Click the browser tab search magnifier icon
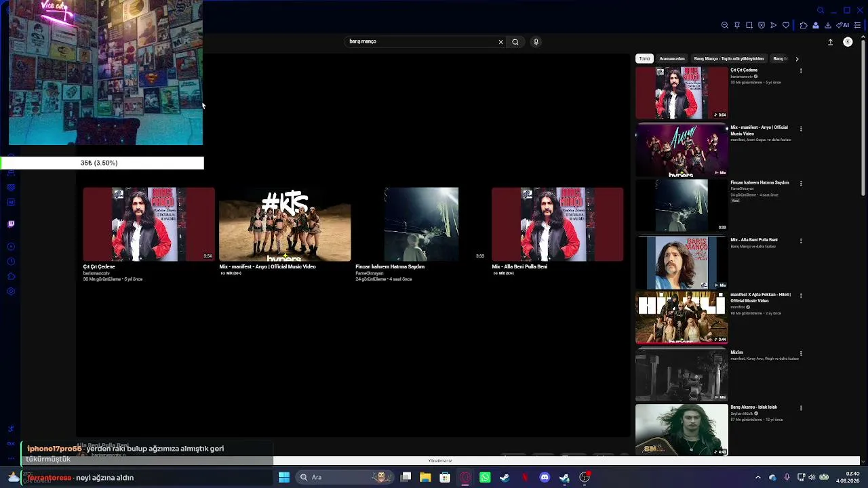The width and height of the screenshot is (868, 488). pos(821,10)
